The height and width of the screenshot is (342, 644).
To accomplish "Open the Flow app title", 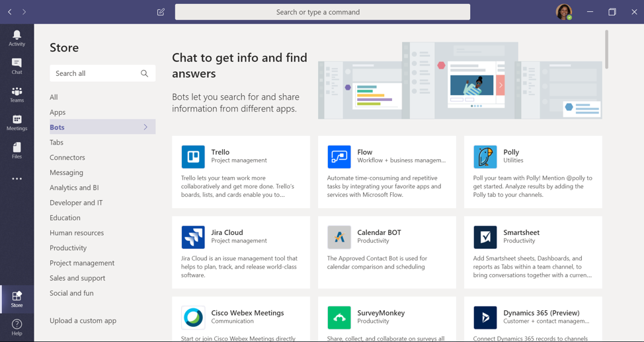I will (x=365, y=152).
